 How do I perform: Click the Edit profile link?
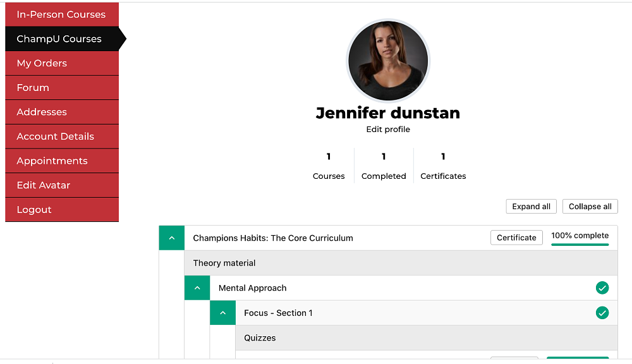coord(388,130)
